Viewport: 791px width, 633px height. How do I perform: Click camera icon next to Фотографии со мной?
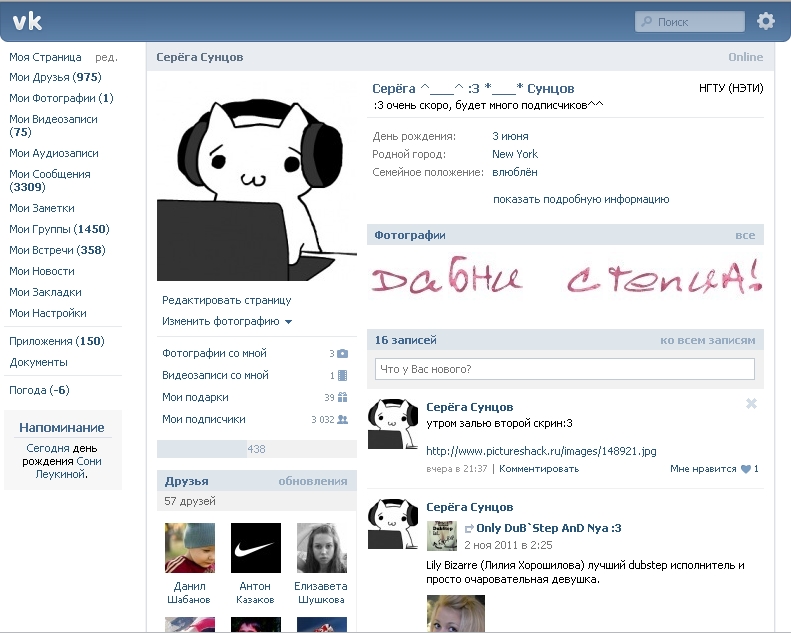click(x=342, y=354)
